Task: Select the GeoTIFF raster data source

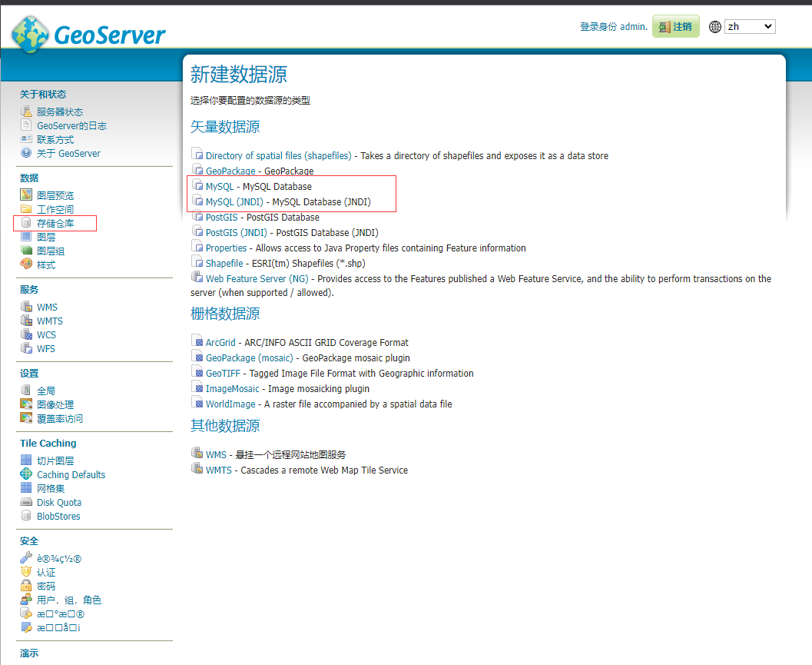Action: pyautogui.click(x=222, y=373)
